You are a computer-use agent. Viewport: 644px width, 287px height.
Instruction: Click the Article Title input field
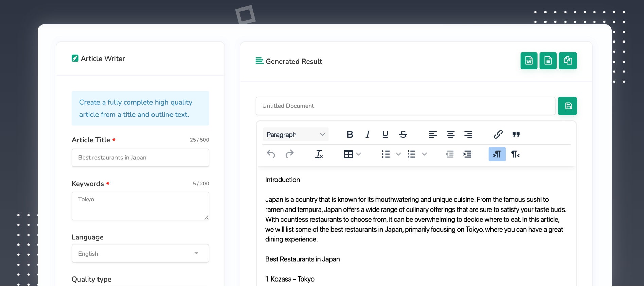tap(140, 157)
